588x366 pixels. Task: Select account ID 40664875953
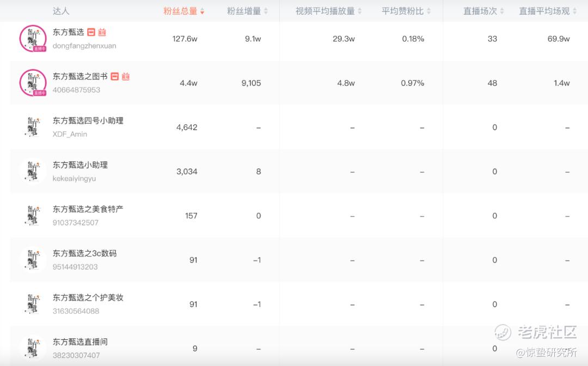[77, 90]
